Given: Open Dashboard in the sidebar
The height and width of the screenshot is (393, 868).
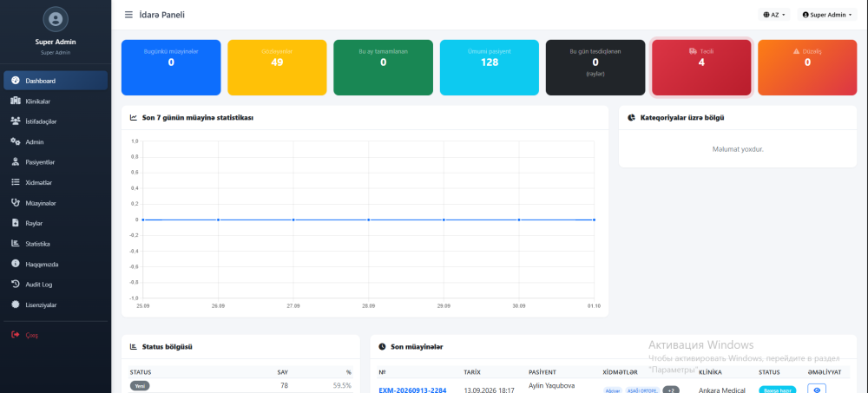Looking at the screenshot, I should pyautogui.click(x=56, y=81).
